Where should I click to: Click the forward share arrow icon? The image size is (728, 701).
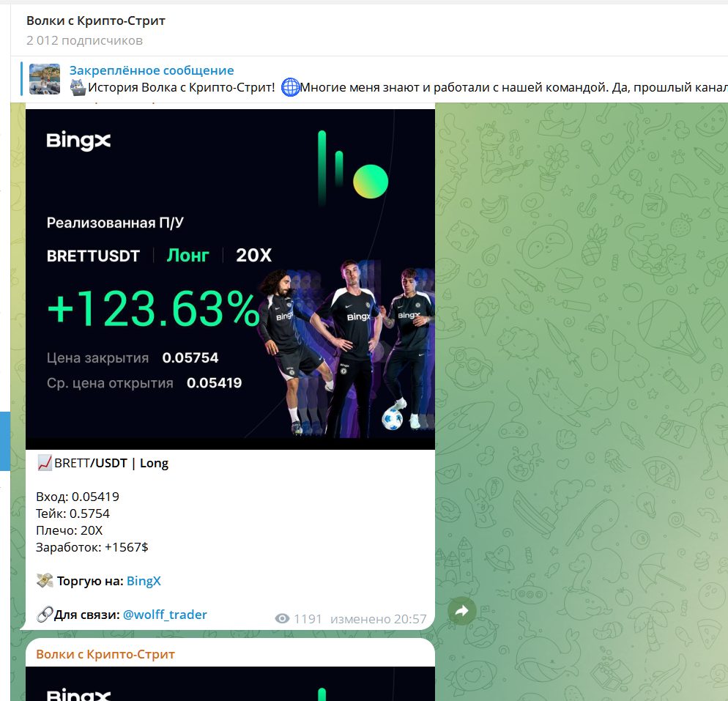[x=462, y=611]
